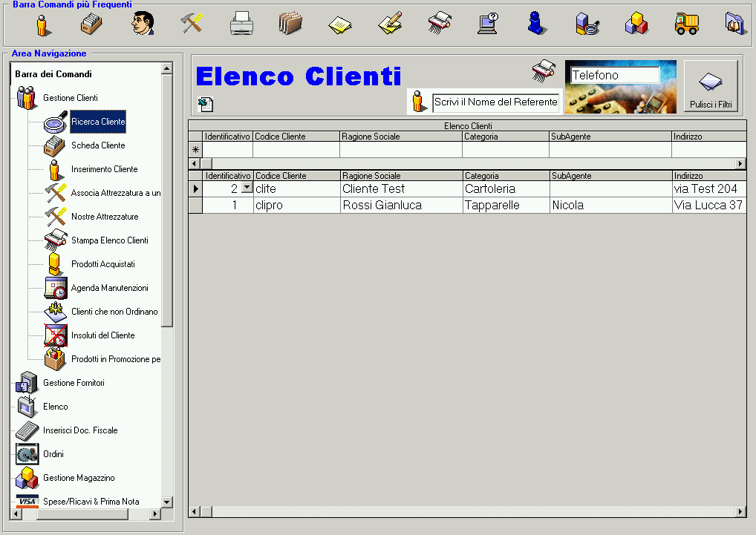Click the Gestione Clienti people icon
This screenshot has height=535, width=756.
[27, 98]
